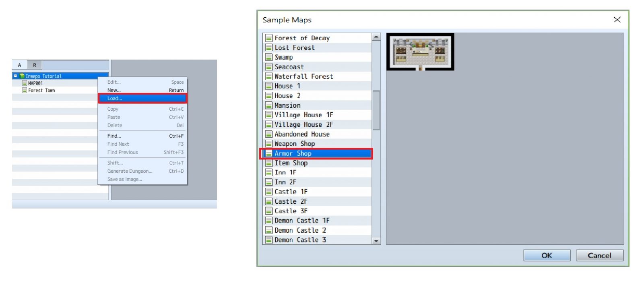Choose Generate Dungeon... in the context menu

pos(142,171)
